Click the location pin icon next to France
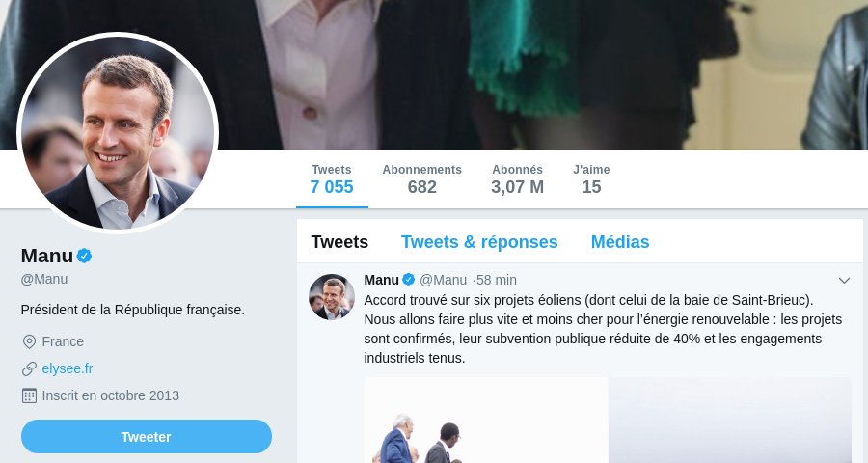The image size is (868, 463). (29, 341)
